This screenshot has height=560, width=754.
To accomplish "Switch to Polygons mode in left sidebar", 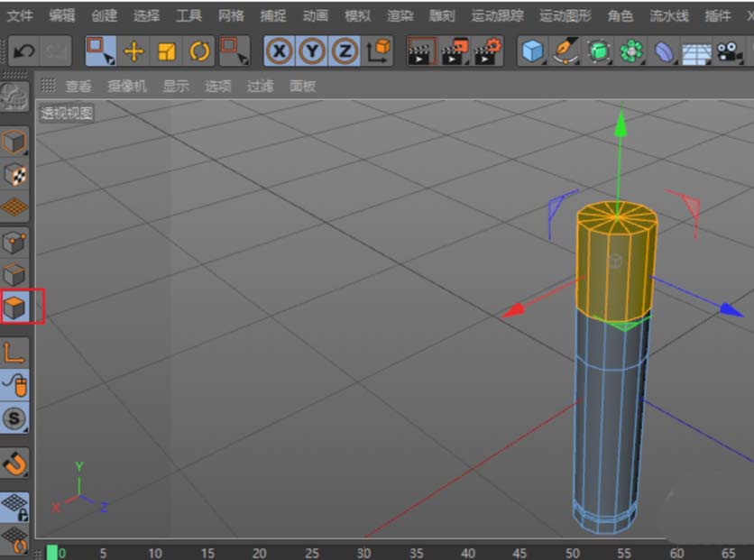I will (x=14, y=308).
